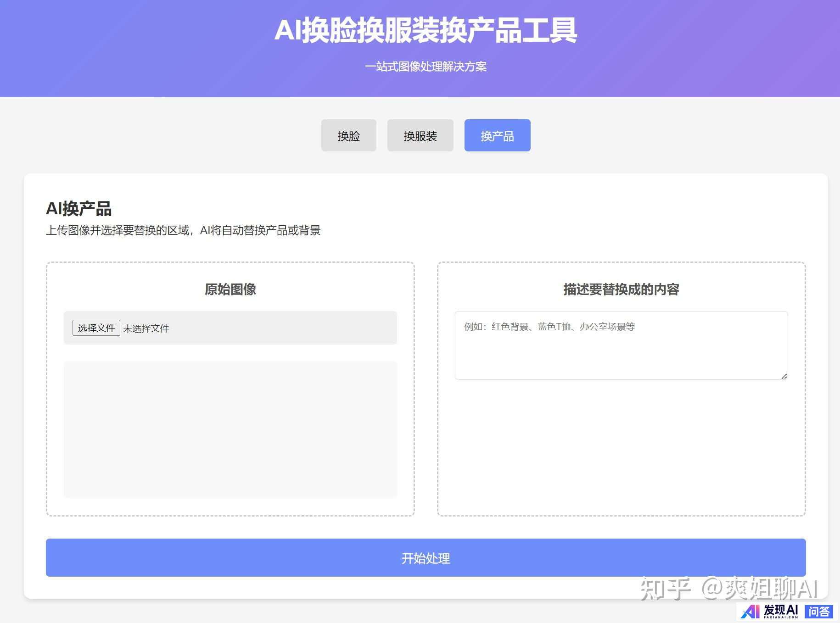Click the 发现AI brand name text
This screenshot has height=623, width=840.
click(781, 610)
